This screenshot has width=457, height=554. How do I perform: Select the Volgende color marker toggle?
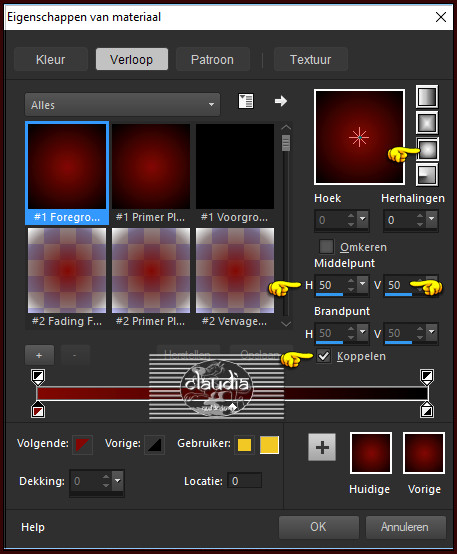click(x=82, y=444)
